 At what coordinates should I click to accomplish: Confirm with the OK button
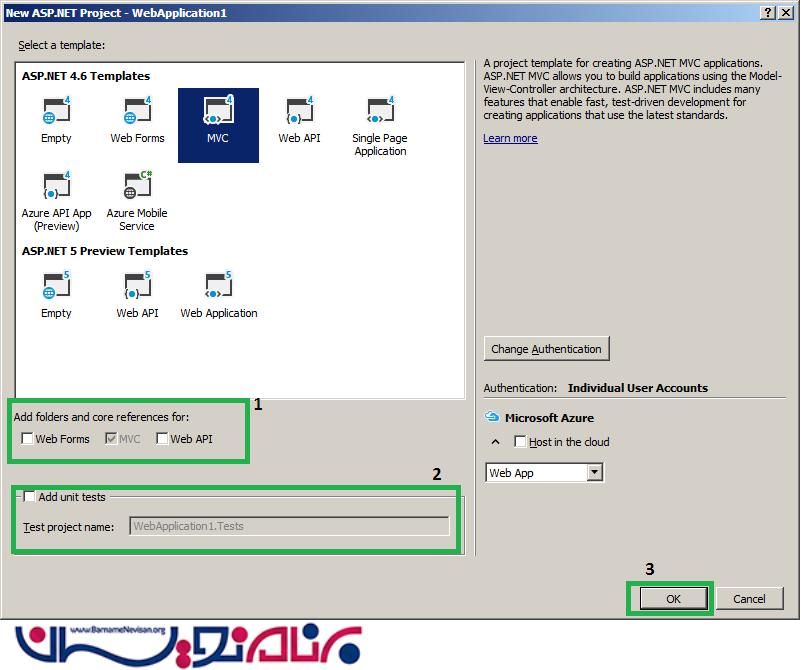[673, 599]
